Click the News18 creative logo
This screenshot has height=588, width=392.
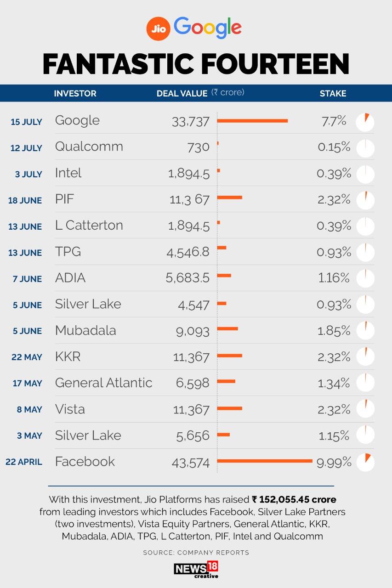point(196,570)
